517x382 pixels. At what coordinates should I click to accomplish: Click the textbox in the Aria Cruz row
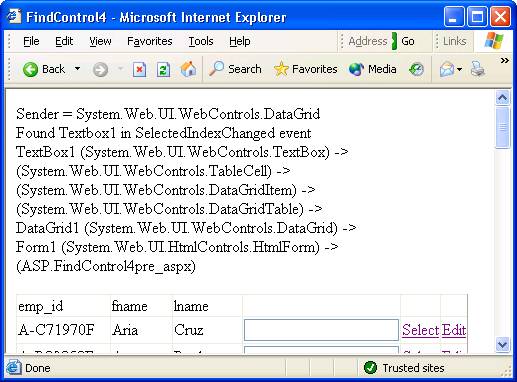click(321, 330)
